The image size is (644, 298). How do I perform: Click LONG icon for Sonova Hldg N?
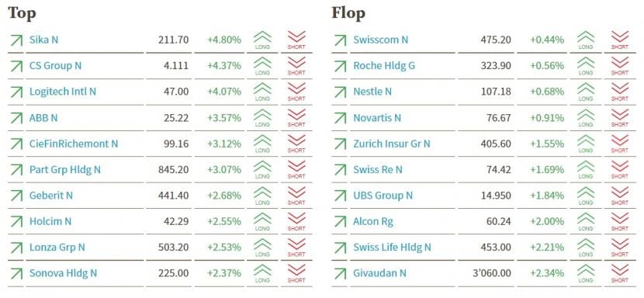(x=262, y=273)
